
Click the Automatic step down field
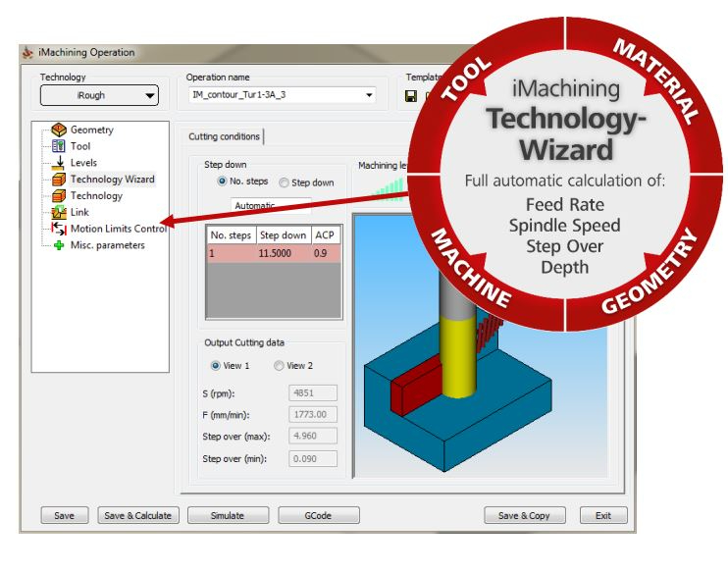click(x=271, y=205)
